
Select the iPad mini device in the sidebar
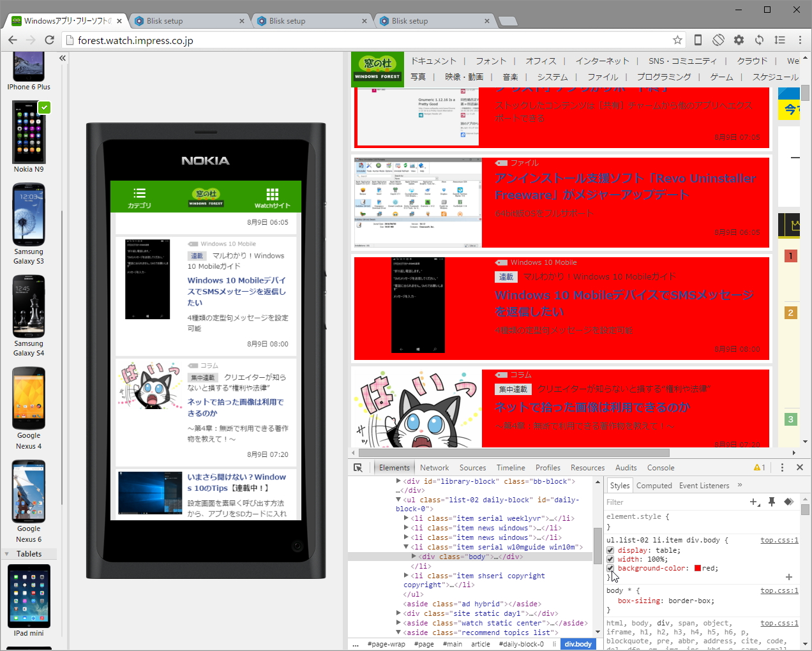point(29,597)
